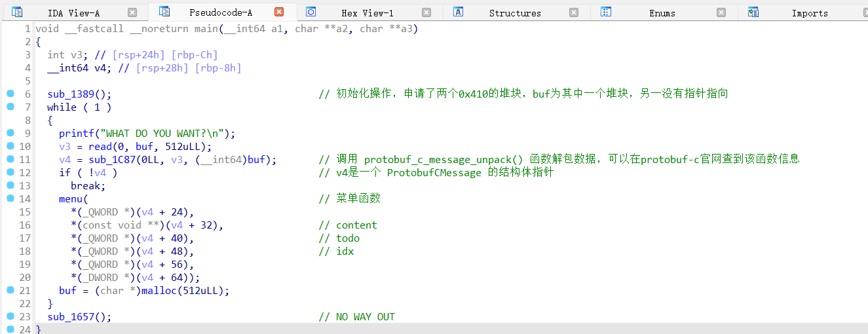Click the Hex View-1 tab icon
This screenshot has width=868, height=334.
pyautogui.click(x=311, y=12)
